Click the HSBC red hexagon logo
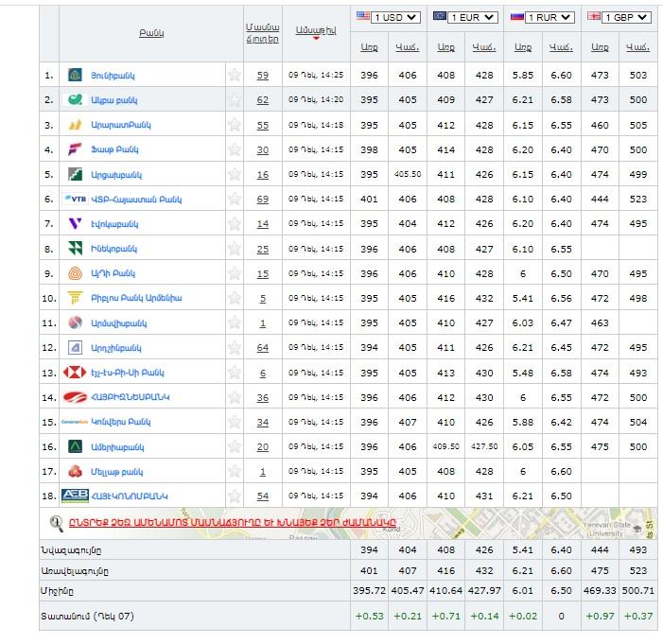This screenshot has width=663, height=644. click(76, 372)
